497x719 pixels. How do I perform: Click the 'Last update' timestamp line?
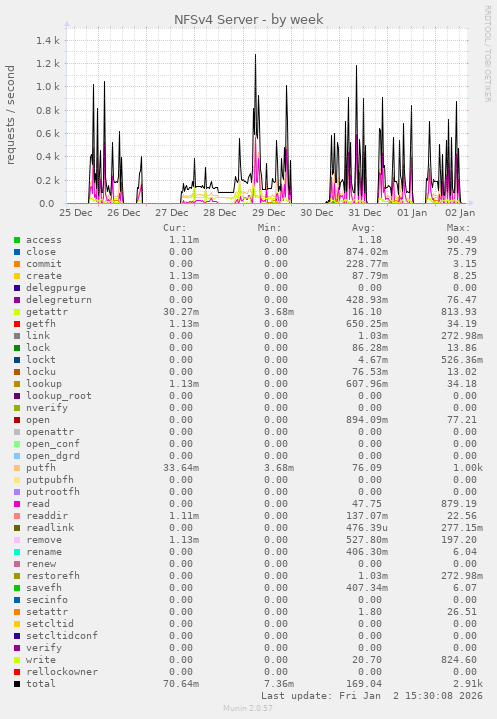(372, 696)
